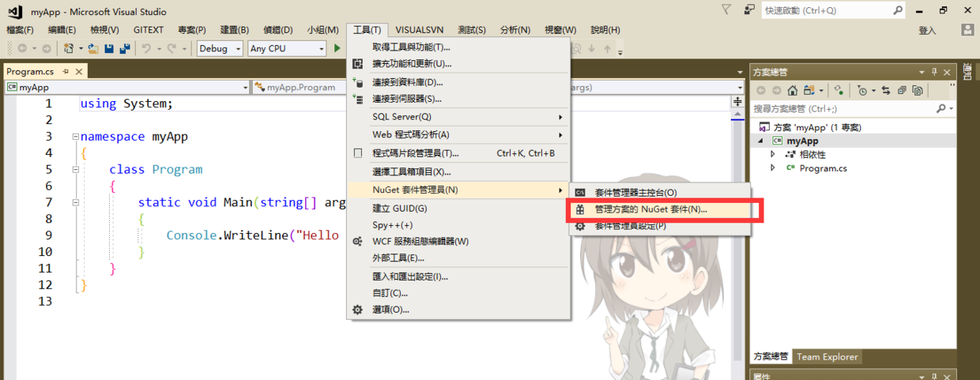Click Solution Explorer's Show All Files icon

coord(916,91)
